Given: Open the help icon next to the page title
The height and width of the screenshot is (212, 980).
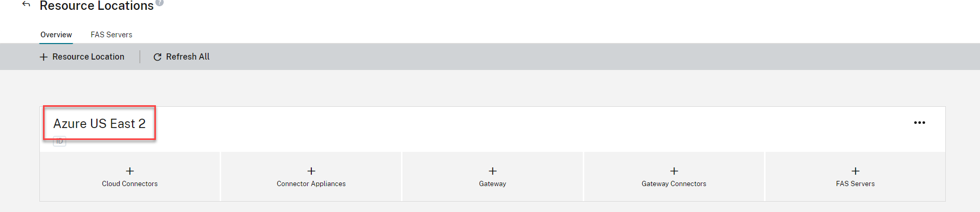Looking at the screenshot, I should click(x=160, y=3).
